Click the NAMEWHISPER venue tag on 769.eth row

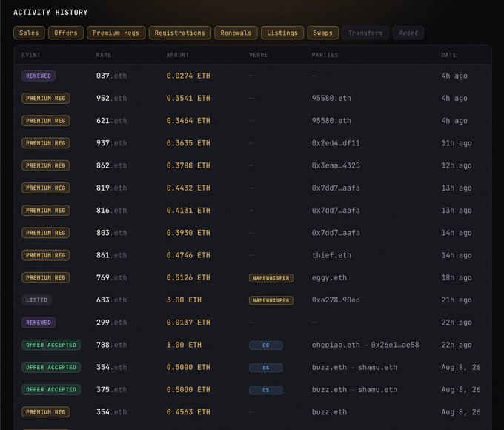[x=271, y=278]
